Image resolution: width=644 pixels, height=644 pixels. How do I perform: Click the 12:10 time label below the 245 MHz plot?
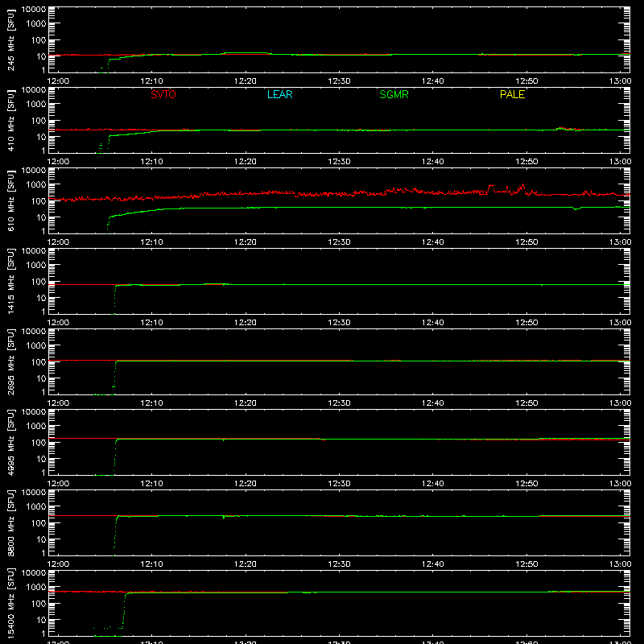point(151,81)
